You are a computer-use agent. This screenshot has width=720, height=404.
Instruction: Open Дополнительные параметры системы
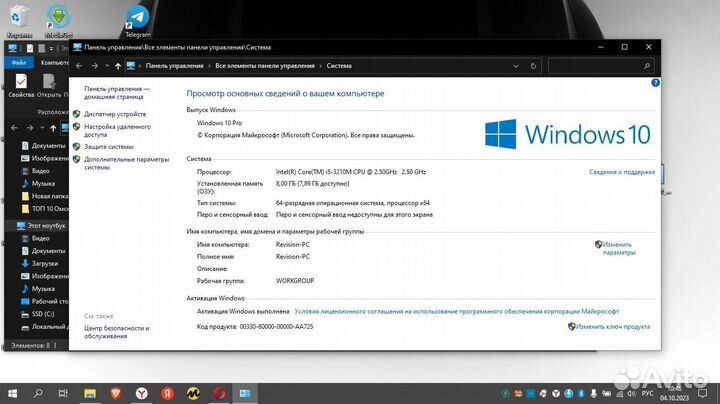(126, 163)
